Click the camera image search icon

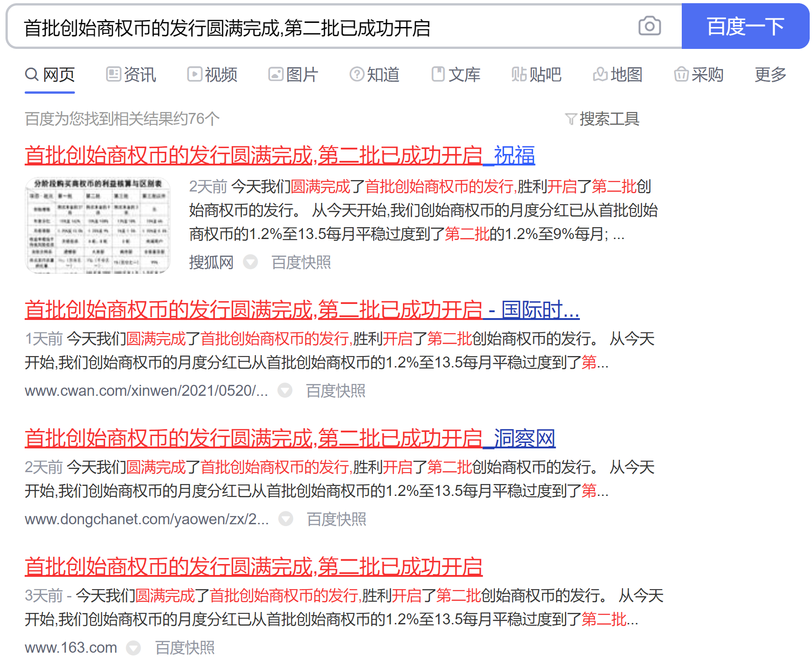coord(649,26)
